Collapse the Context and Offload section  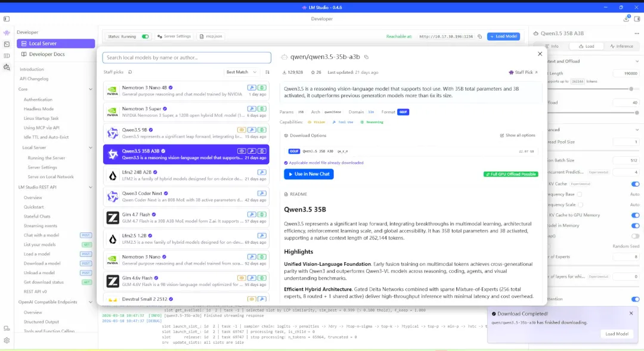click(637, 61)
